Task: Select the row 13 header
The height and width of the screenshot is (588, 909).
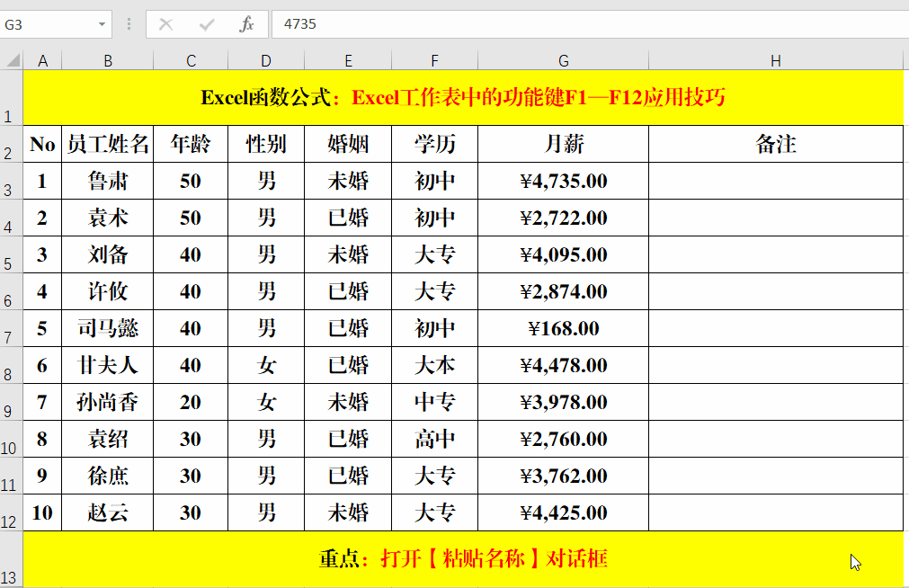Action: [x=11, y=559]
